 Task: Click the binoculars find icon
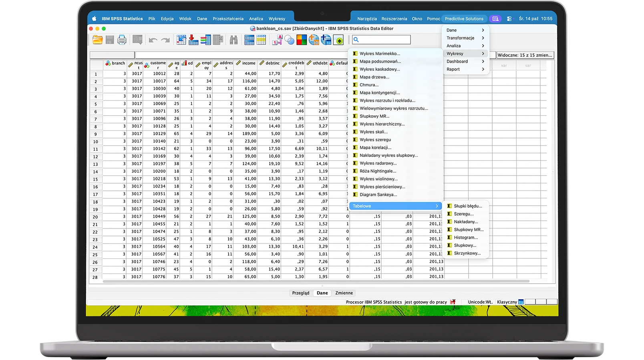point(234,40)
